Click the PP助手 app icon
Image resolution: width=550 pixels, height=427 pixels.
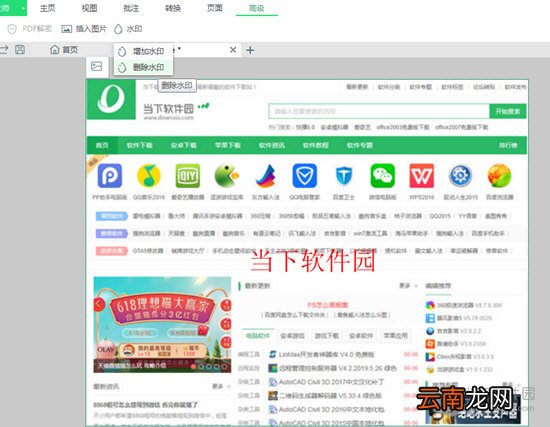click(x=110, y=176)
